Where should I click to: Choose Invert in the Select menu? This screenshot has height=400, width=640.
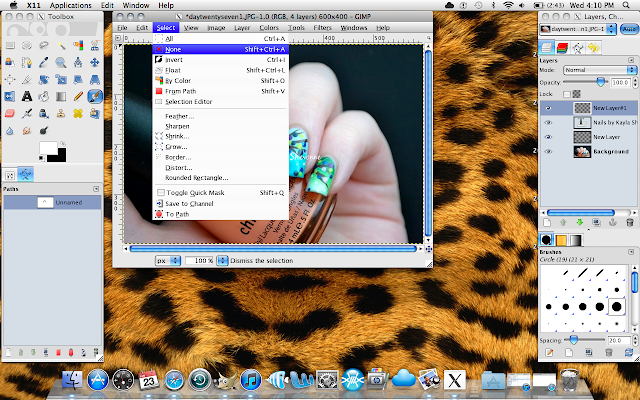coord(220,60)
